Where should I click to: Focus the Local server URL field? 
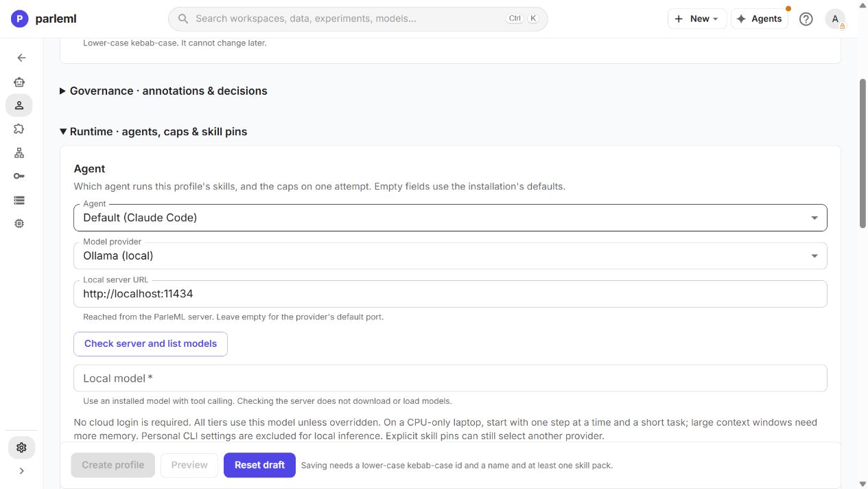450,294
